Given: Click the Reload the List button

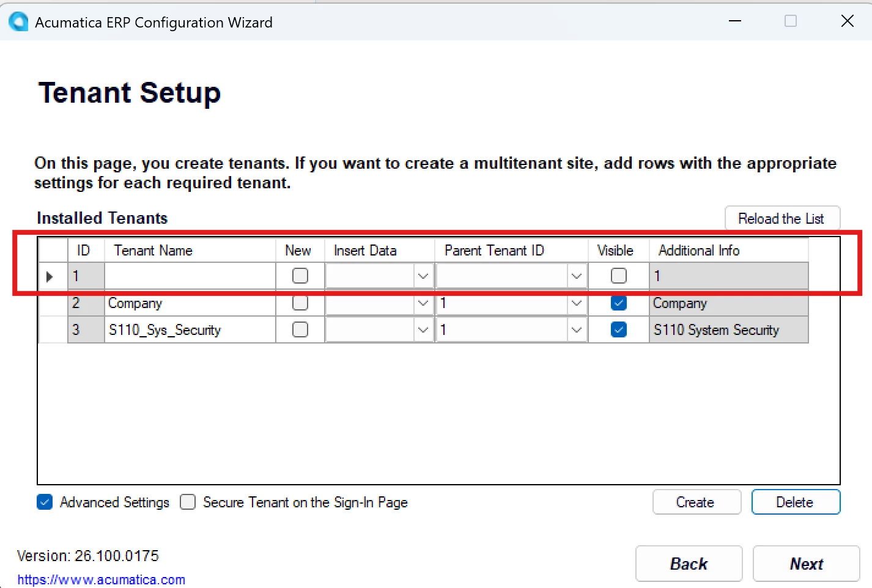Looking at the screenshot, I should click(x=782, y=218).
